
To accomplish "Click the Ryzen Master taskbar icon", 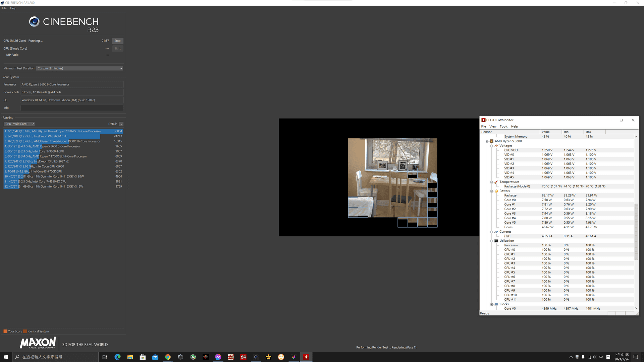I will (x=206, y=357).
